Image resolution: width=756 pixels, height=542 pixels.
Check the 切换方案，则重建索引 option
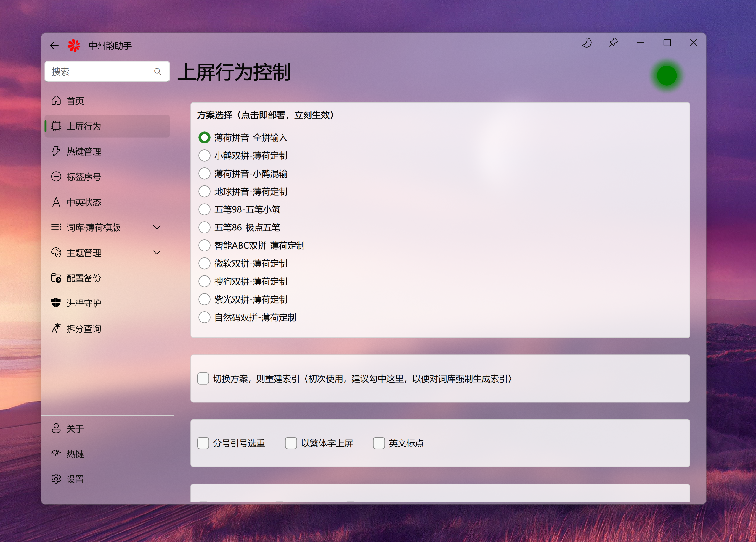(x=203, y=379)
